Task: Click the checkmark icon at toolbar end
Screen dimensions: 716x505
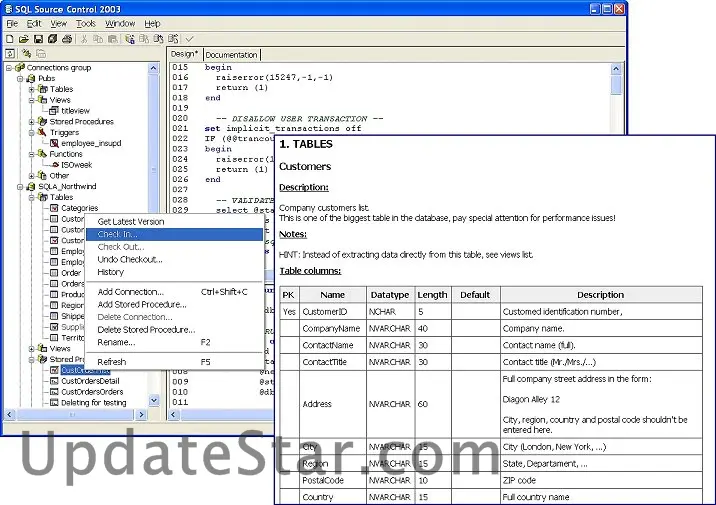Action: click(190, 39)
